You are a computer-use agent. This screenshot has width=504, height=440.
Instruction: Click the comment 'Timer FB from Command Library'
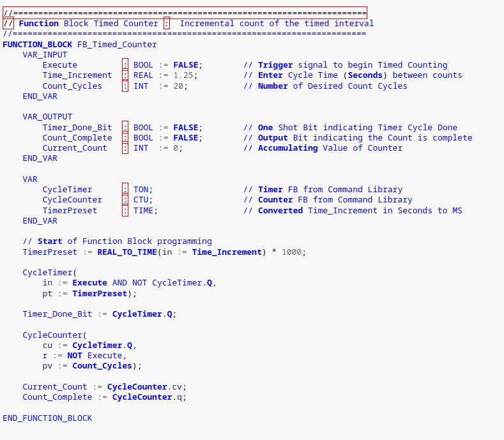point(323,190)
